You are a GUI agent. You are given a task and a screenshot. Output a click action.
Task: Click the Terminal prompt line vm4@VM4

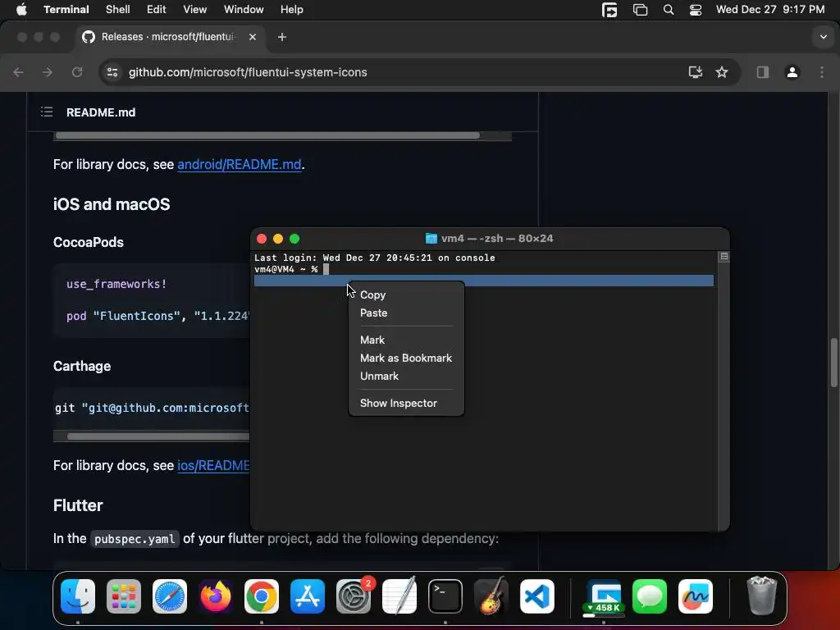tap(285, 269)
